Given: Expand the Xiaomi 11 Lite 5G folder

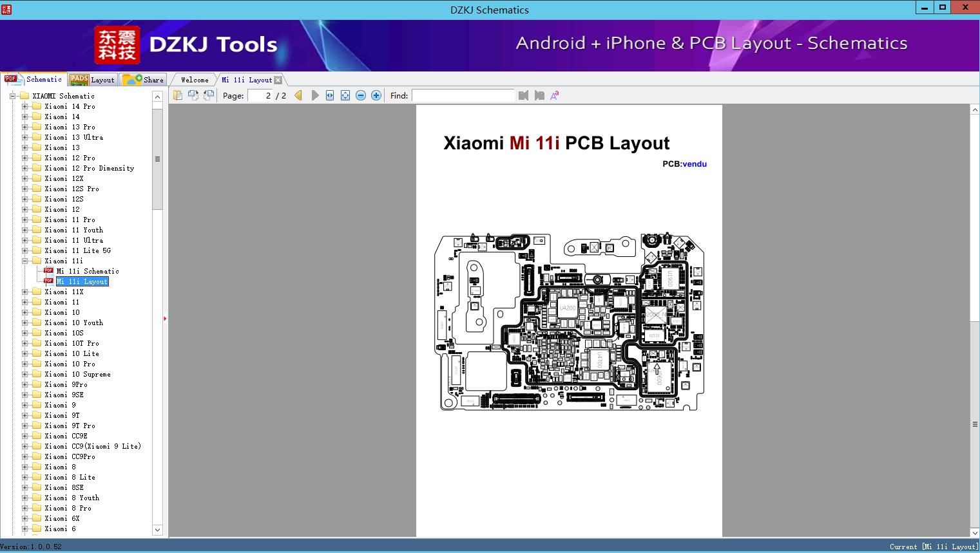Looking at the screenshot, I should (x=24, y=250).
